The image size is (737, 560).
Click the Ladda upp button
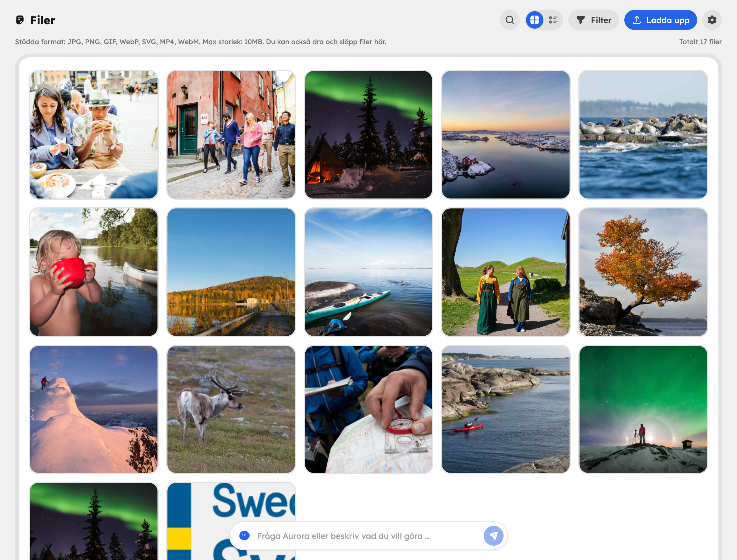[660, 20]
